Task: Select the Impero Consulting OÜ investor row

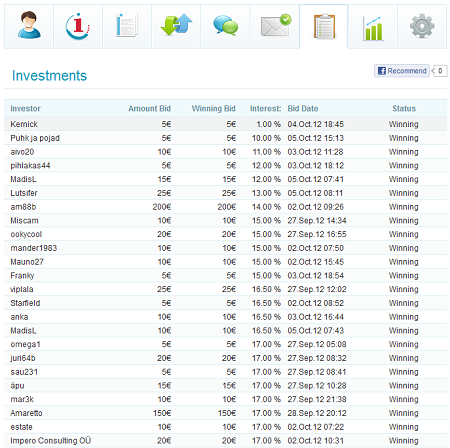Action: 225,441
